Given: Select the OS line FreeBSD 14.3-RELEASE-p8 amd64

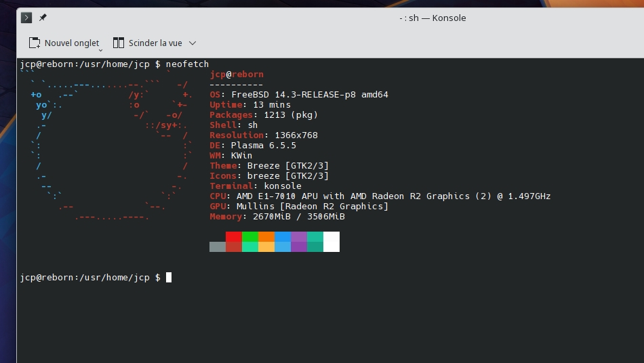Looking at the screenshot, I should coord(299,94).
